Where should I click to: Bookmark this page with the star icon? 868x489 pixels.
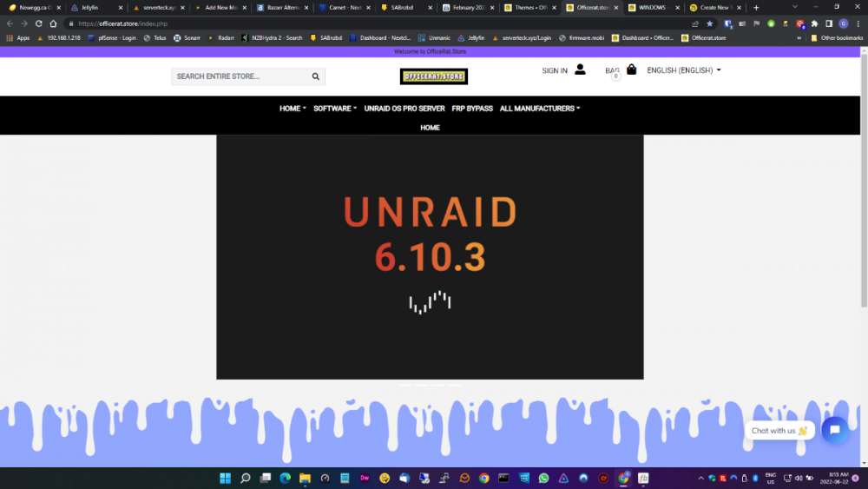point(709,23)
